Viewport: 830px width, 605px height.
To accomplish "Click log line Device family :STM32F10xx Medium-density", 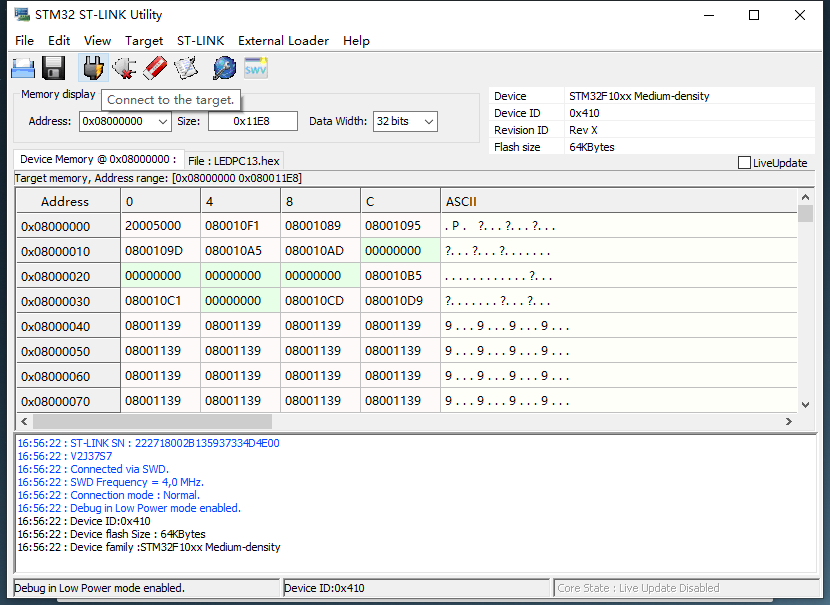I will click(149, 547).
